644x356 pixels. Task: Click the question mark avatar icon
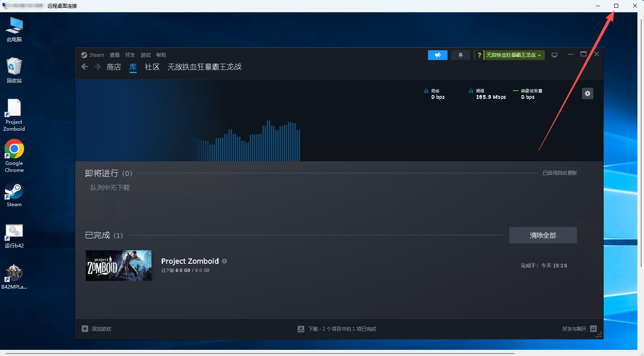coord(479,55)
